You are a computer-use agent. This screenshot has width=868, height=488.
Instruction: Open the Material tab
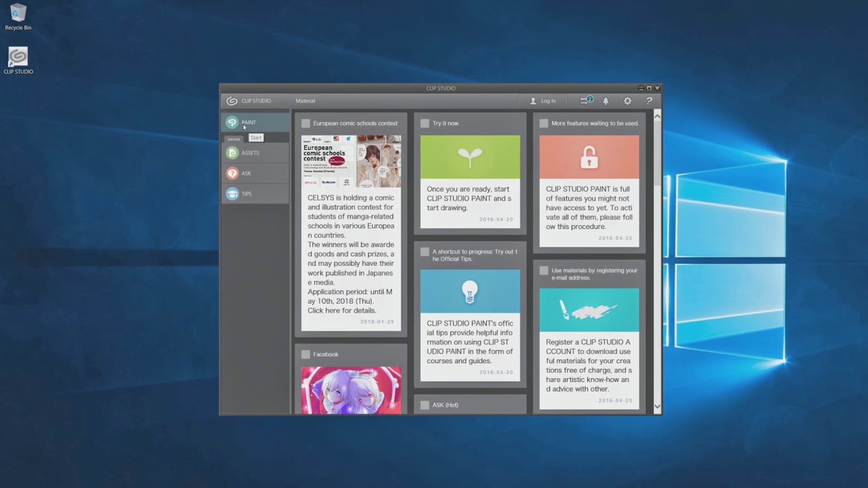(x=305, y=101)
